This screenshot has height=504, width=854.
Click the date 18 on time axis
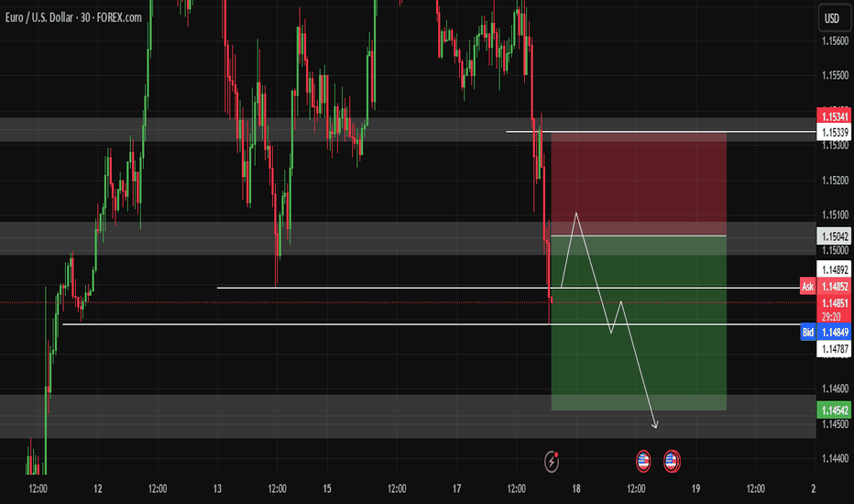[x=576, y=488]
